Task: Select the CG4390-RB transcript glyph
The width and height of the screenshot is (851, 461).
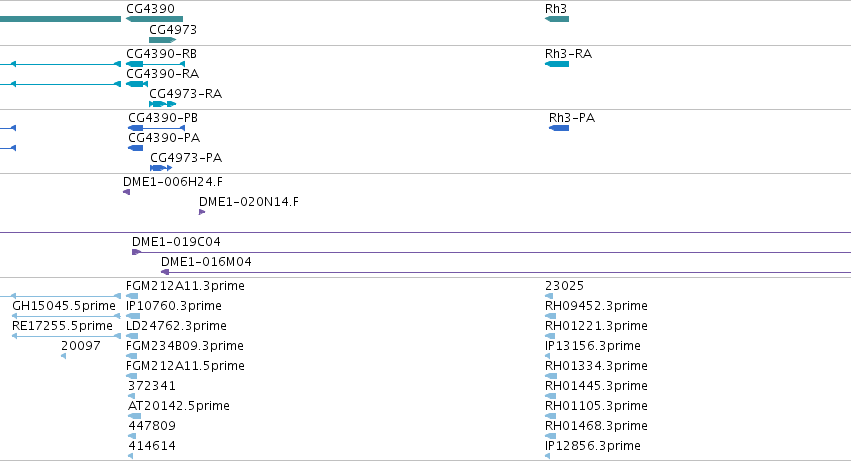Action: click(155, 64)
